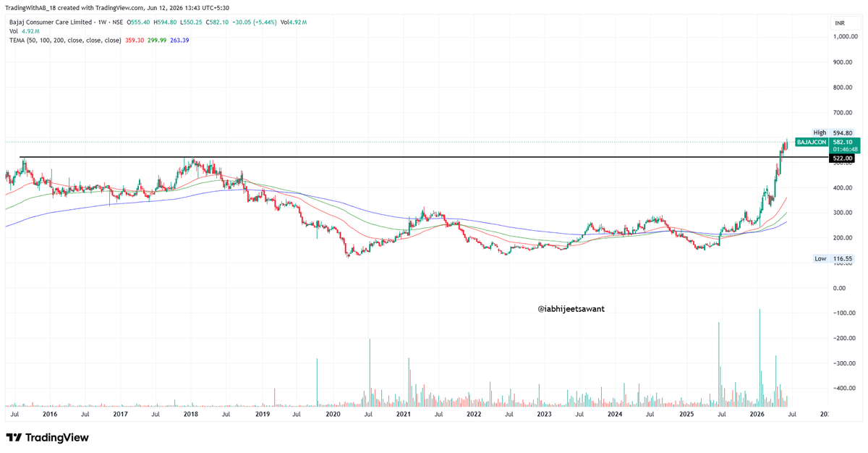
Task: Click the 2020 label on the time axis
Action: click(x=333, y=415)
